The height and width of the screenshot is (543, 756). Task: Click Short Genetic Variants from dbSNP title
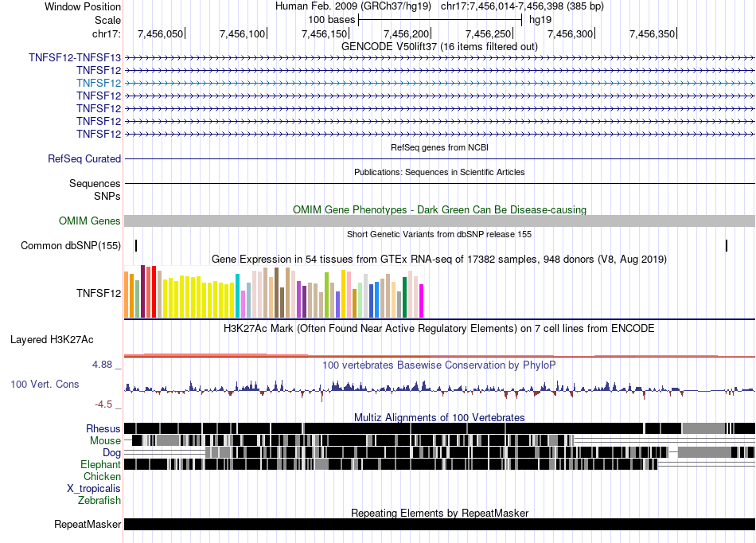[439, 234]
